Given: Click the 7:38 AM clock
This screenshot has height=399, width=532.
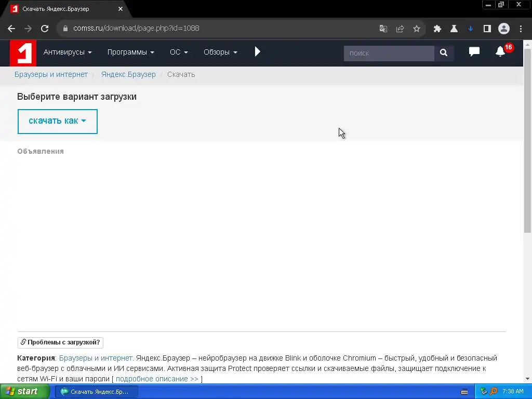Looking at the screenshot, I should [x=513, y=392].
